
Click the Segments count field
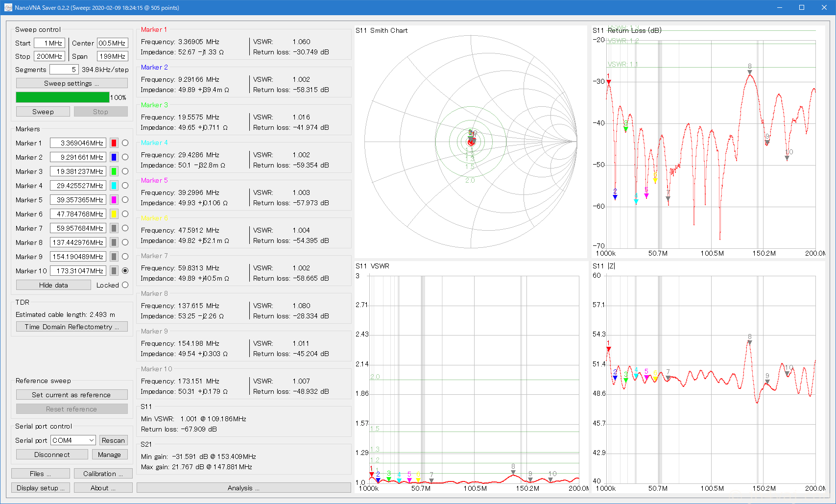click(64, 70)
